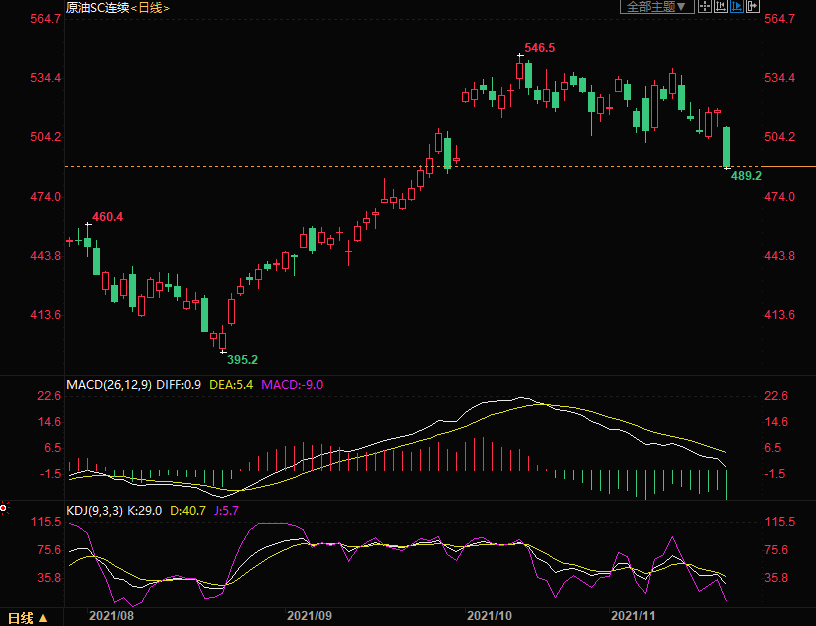Click the 546.5 high price marker
Screen dimensions: 816x626
539,48
